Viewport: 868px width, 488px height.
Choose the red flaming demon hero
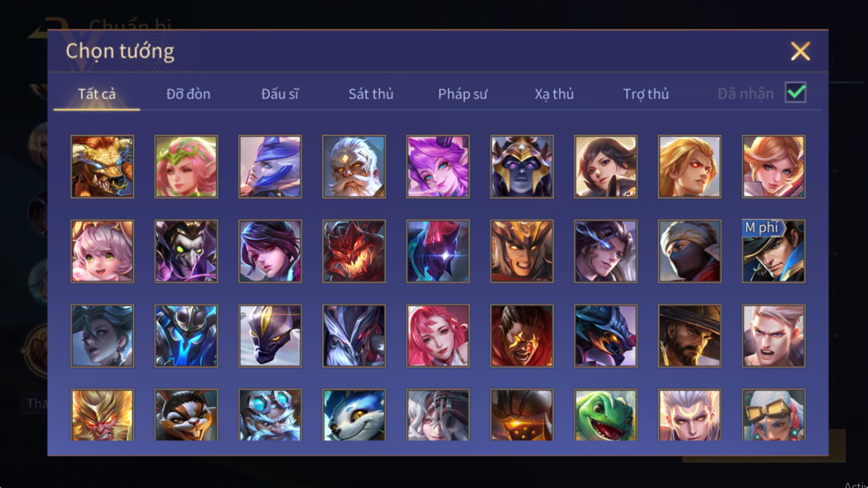click(x=354, y=251)
